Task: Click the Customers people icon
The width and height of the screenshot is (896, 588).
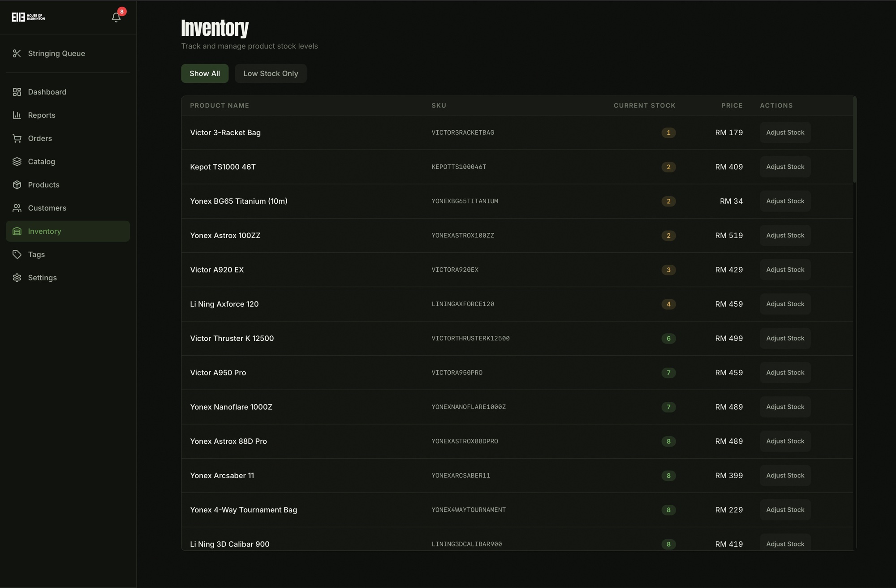Action: pyautogui.click(x=17, y=208)
